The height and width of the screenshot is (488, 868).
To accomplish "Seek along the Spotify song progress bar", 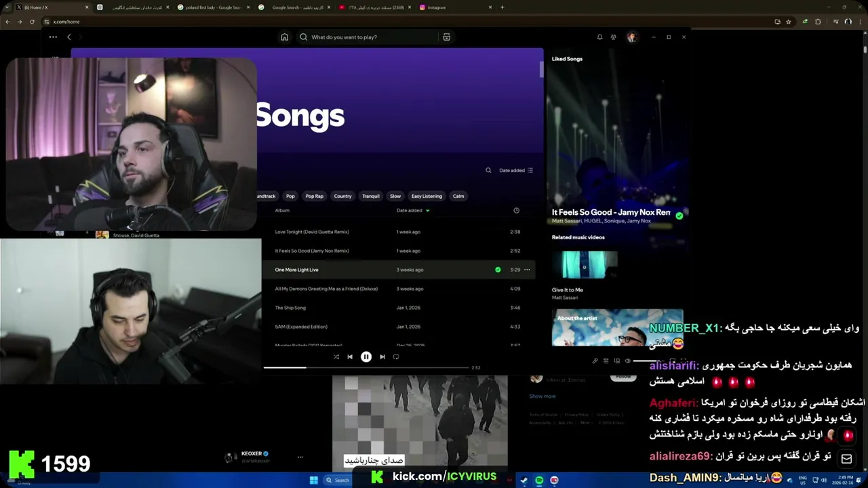I will tap(366, 367).
